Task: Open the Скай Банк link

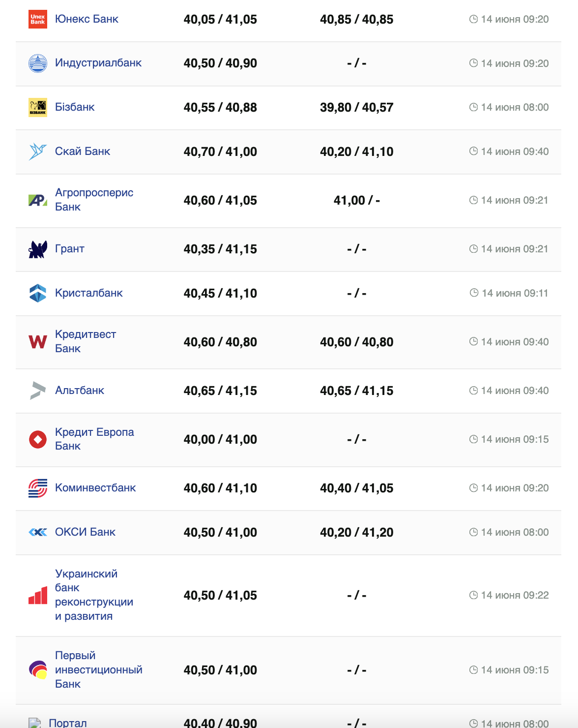Action: (83, 152)
